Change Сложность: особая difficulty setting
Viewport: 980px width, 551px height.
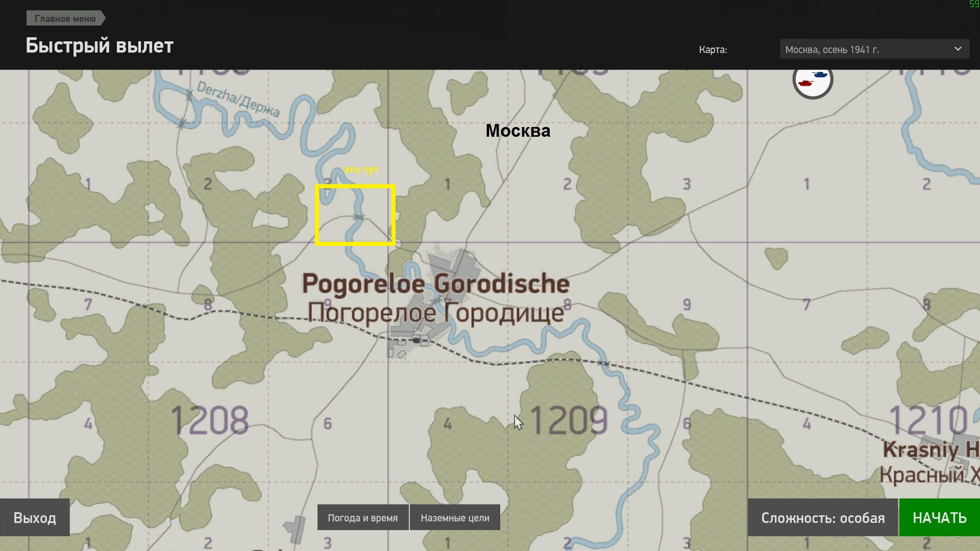pyautogui.click(x=823, y=518)
